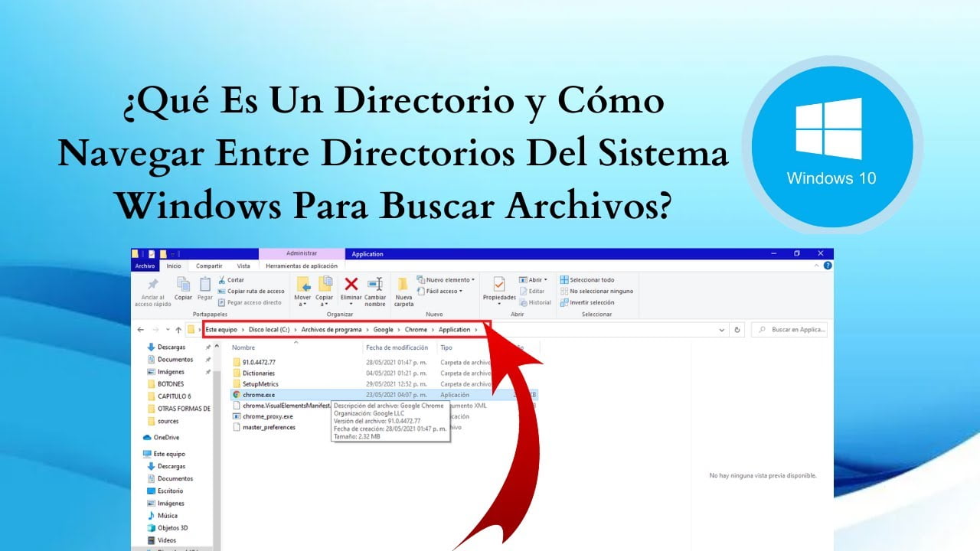Click the Chrome breadcrumb segment

click(416, 330)
